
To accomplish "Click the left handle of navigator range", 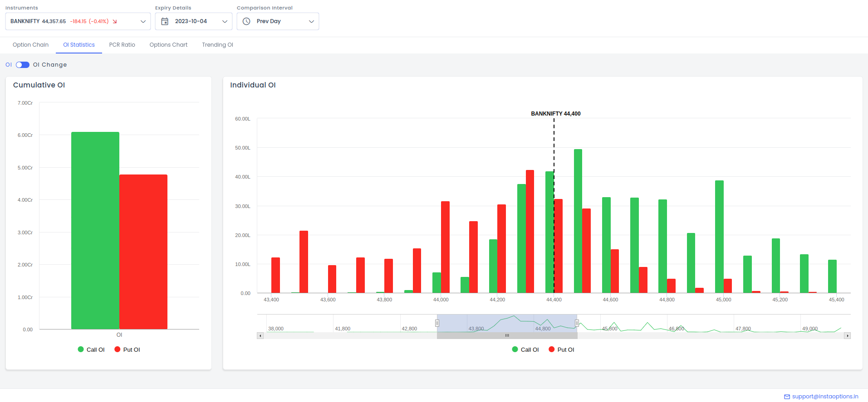I will coord(437,323).
